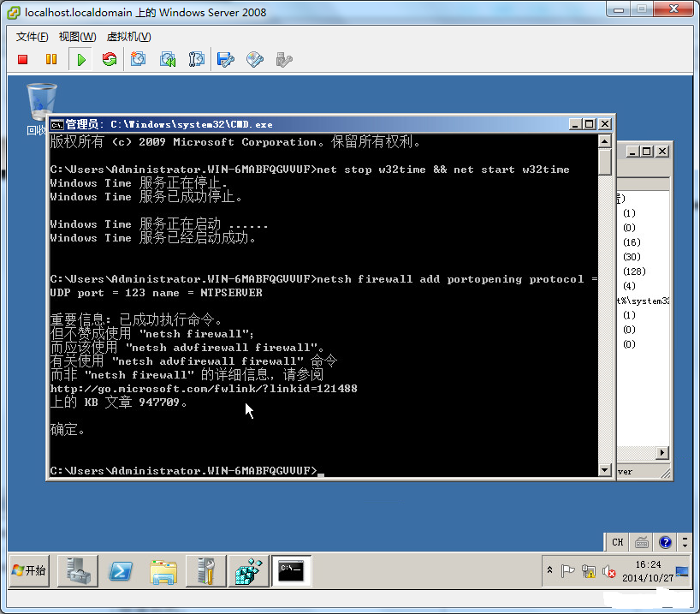
Task: Open the Snapshot Manager
Action: pyautogui.click(x=197, y=59)
